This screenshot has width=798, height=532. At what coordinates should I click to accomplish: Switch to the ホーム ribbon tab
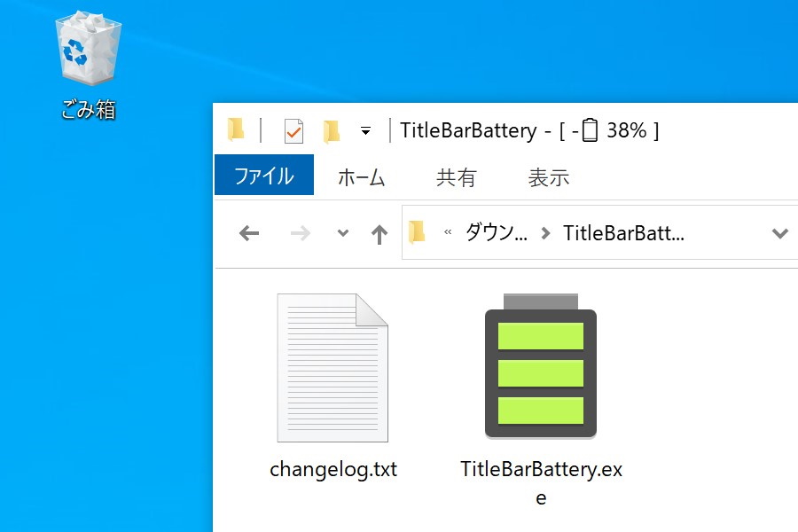[x=362, y=177]
